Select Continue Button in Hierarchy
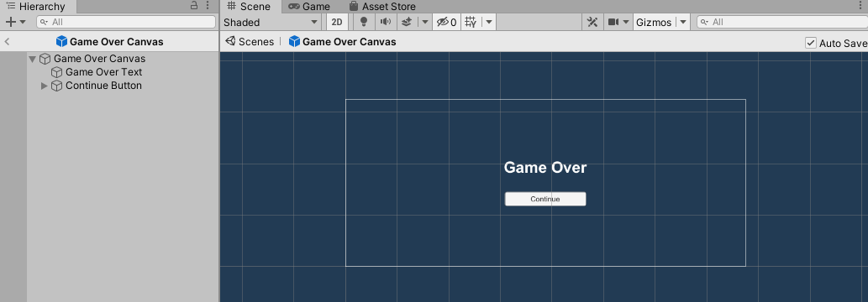This screenshot has width=868, height=302. click(103, 86)
